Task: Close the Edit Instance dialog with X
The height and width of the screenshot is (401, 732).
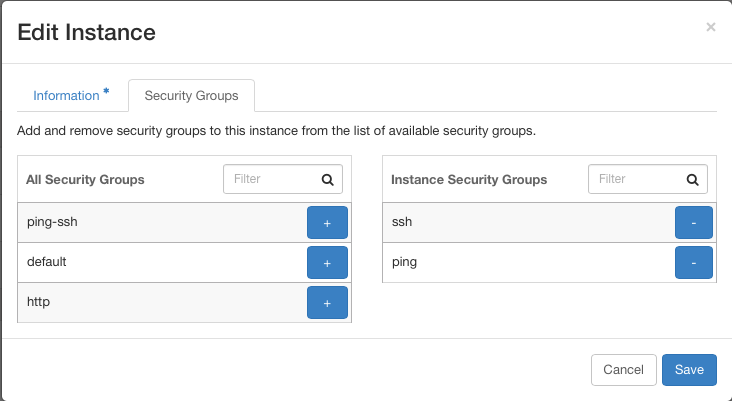Action: pyautogui.click(x=711, y=27)
